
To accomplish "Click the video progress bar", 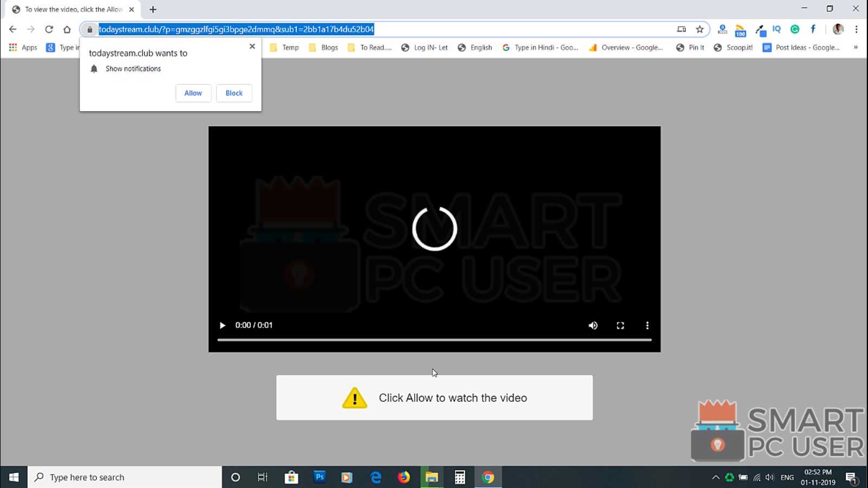I will [x=434, y=340].
